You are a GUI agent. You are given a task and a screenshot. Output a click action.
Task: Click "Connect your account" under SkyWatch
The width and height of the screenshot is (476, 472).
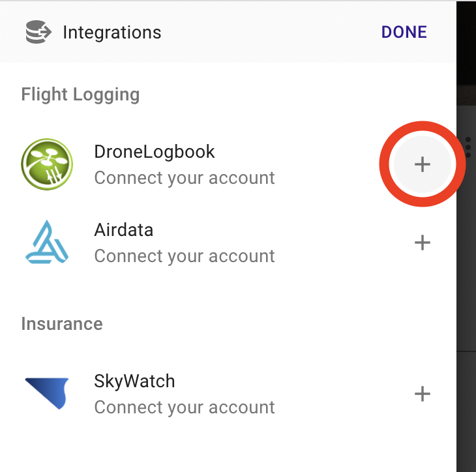coord(185,407)
